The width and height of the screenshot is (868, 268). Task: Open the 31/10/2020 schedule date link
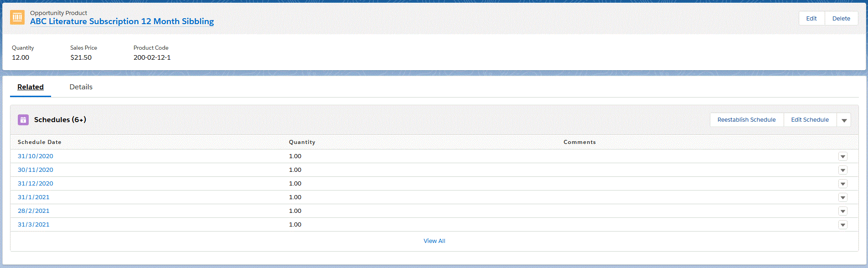click(36, 156)
